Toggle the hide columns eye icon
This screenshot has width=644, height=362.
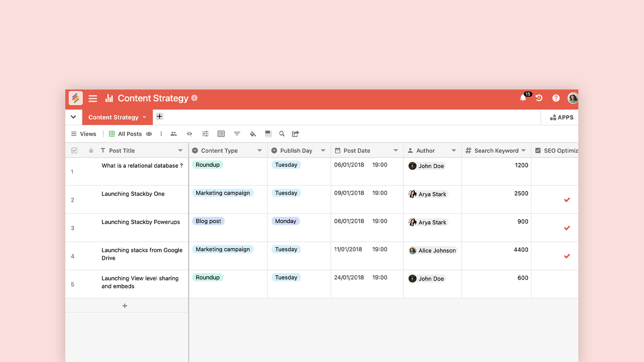click(189, 134)
